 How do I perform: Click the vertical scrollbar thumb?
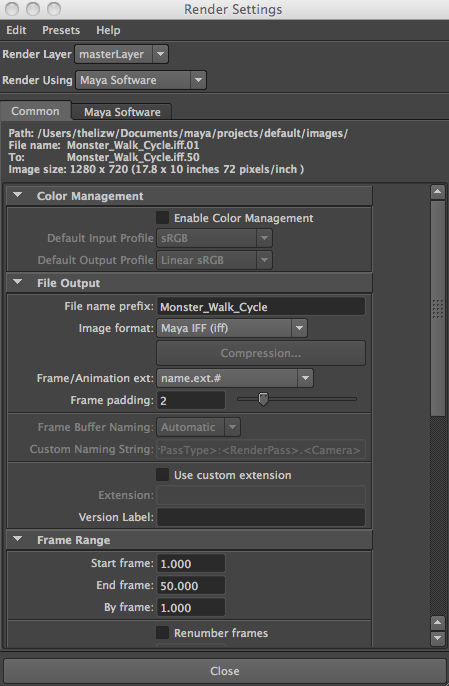click(438, 308)
